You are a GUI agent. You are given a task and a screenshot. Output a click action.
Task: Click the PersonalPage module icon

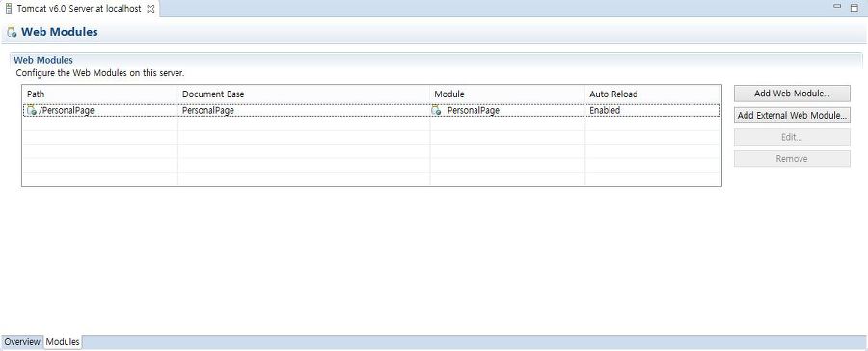tap(436, 111)
